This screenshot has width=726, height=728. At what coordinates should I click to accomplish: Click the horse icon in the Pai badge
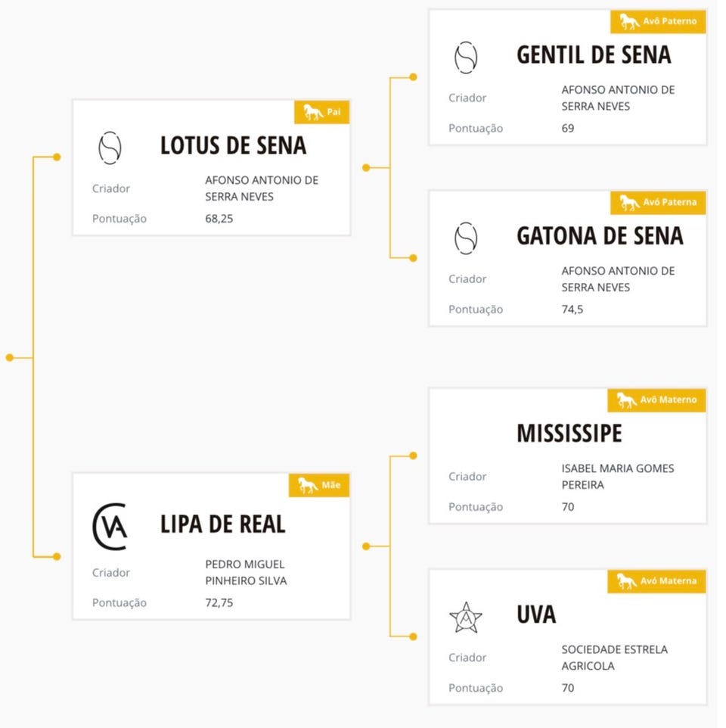[x=313, y=113]
